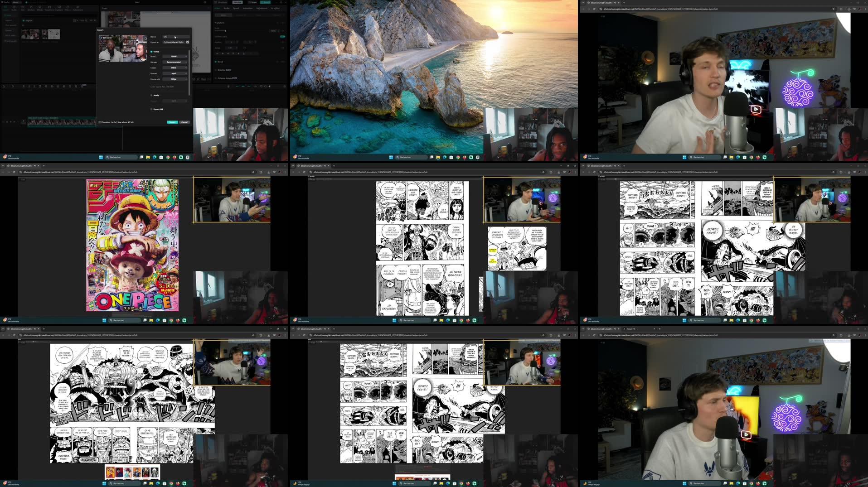Open the Codec dropdown showing HEVC
The image size is (868, 487).
coord(175,68)
